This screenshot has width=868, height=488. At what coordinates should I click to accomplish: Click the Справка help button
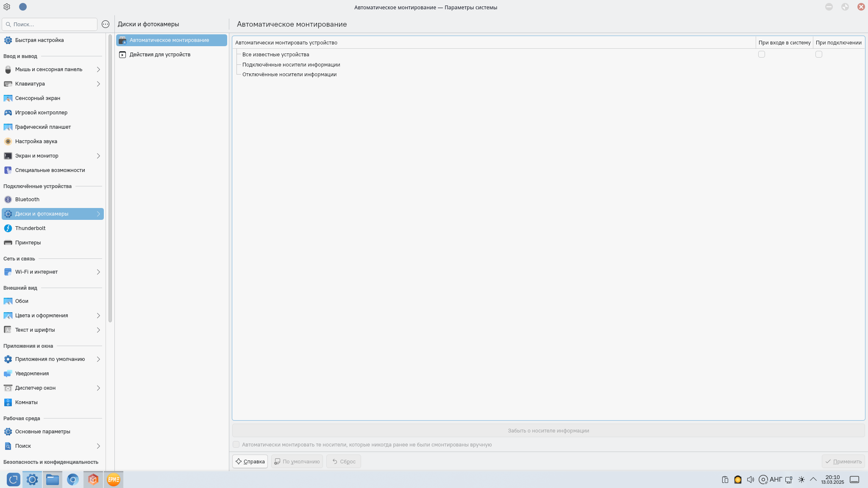(250, 461)
